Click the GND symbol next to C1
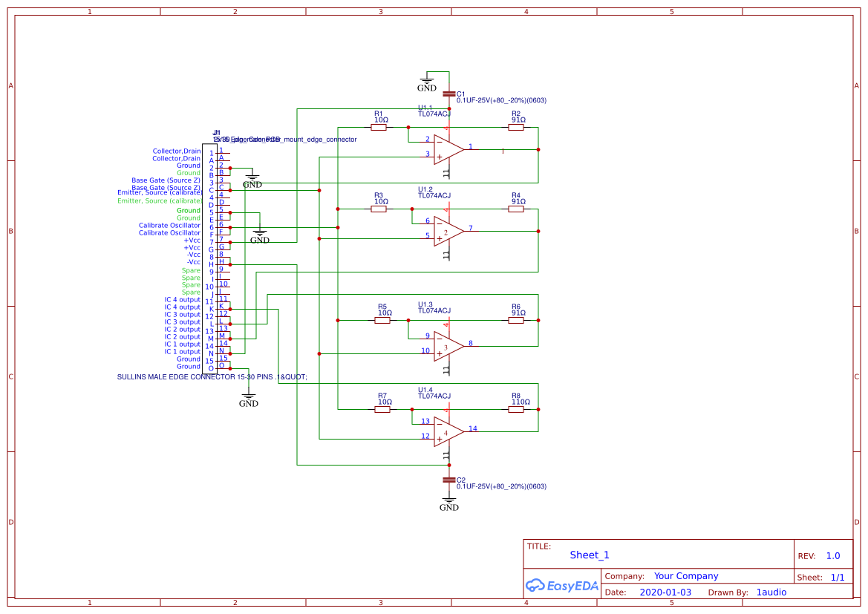The width and height of the screenshot is (868, 614). coord(427,82)
